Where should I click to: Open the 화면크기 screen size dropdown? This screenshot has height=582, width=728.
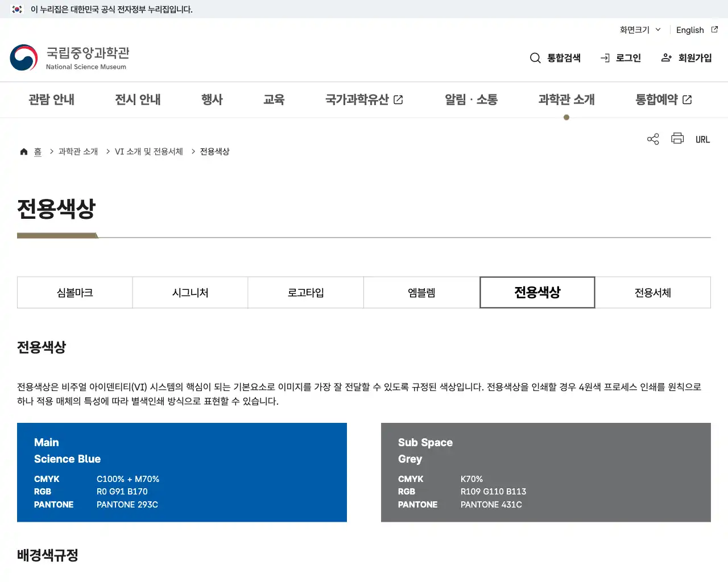pos(639,30)
